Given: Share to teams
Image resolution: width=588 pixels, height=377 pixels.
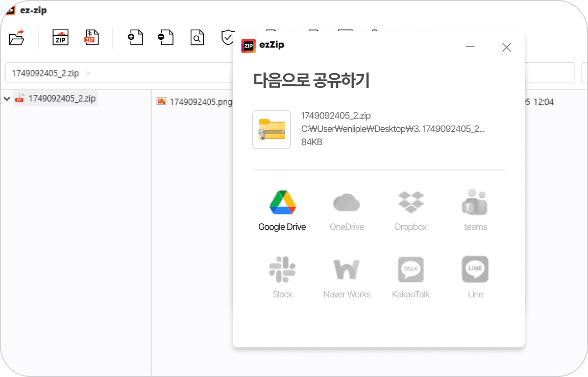Looking at the screenshot, I should 475,210.
